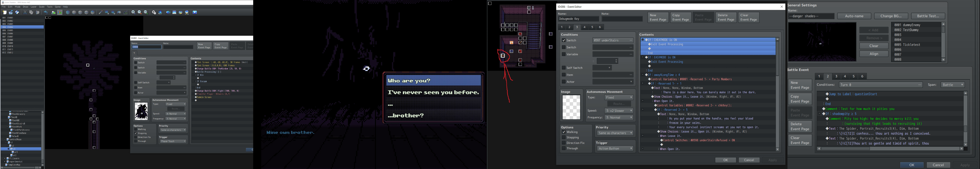This screenshot has width=980, height=169.
Task: Select 0005 Tickletest in the enemy list
Action: coord(916,45)
